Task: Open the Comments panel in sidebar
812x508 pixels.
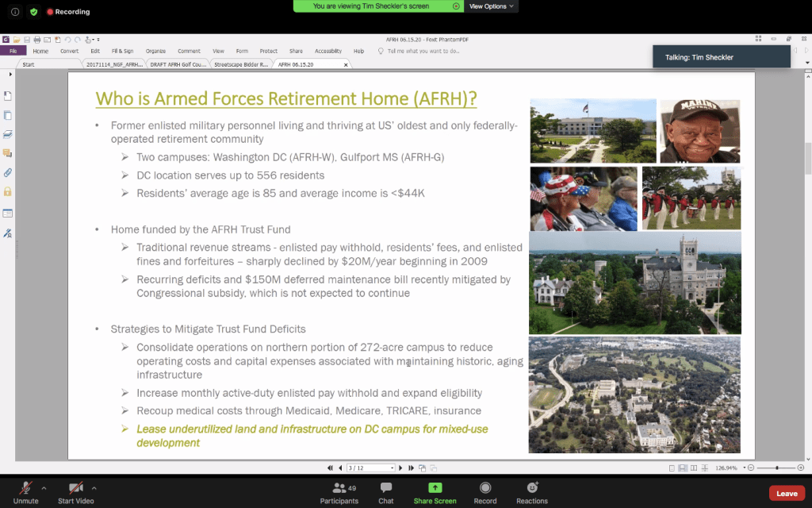Action: pyautogui.click(x=8, y=153)
